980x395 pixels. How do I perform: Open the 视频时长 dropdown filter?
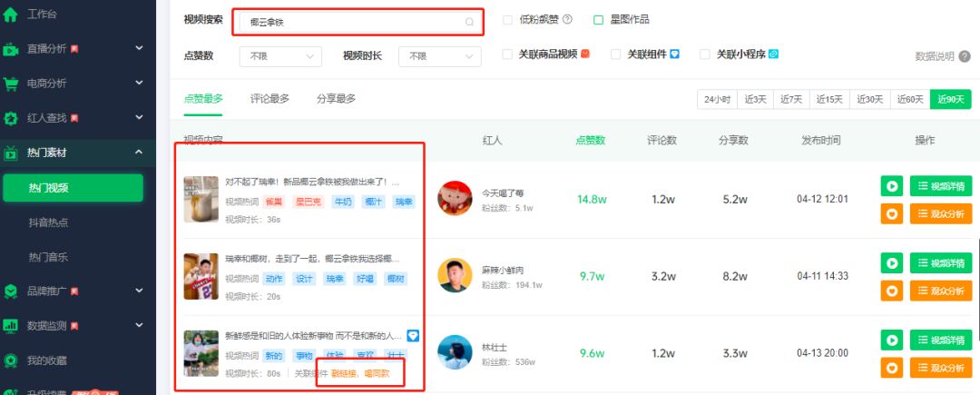coord(439,56)
